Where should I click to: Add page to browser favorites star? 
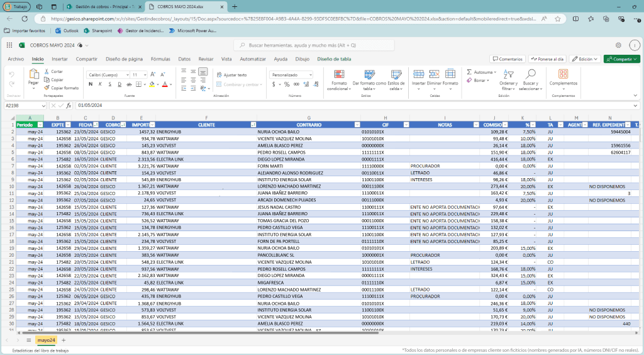557,19
